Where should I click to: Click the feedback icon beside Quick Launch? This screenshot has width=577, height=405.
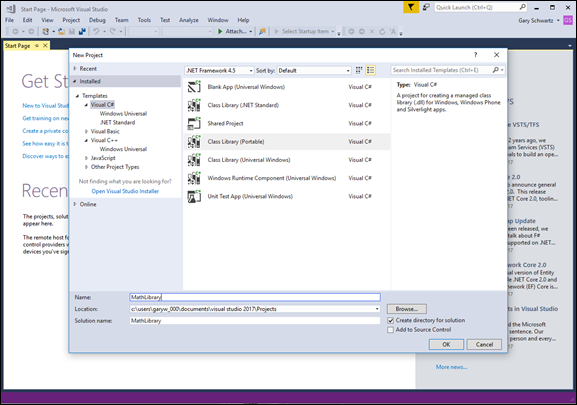pos(426,7)
